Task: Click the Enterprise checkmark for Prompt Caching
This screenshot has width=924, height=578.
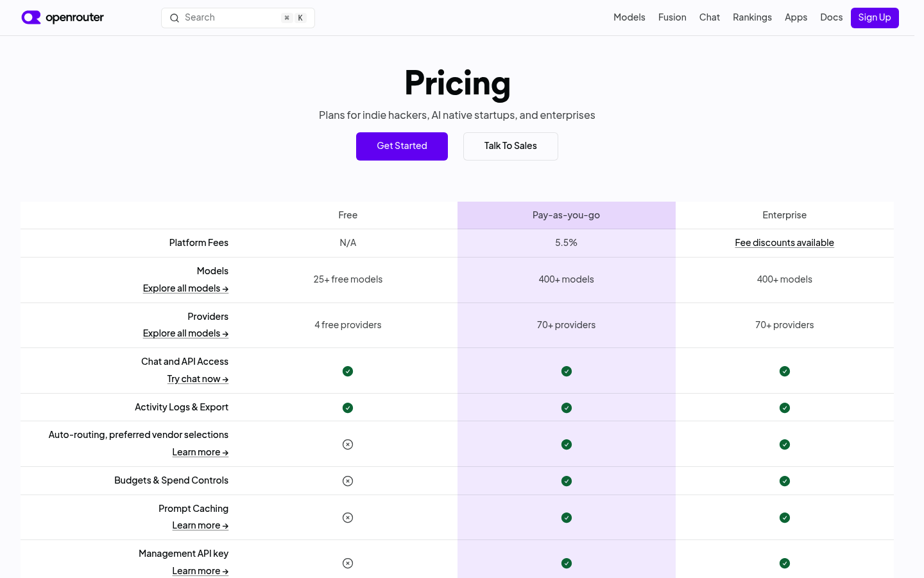Action: tap(785, 518)
